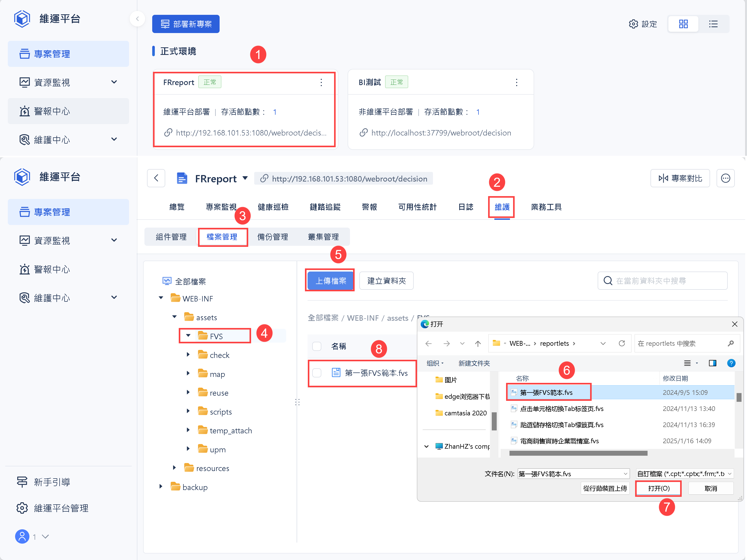Switch to the 備份管理 tab
This screenshot has width=747, height=560.
pyautogui.click(x=272, y=237)
